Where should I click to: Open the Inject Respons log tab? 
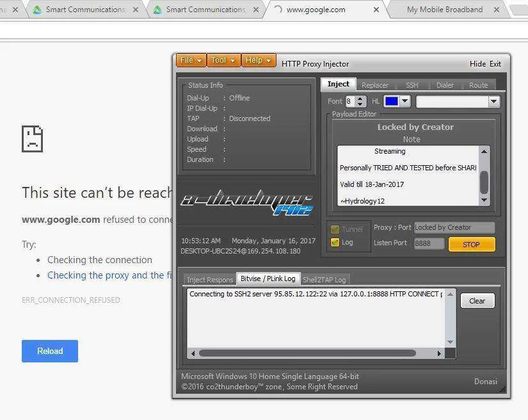click(209, 280)
